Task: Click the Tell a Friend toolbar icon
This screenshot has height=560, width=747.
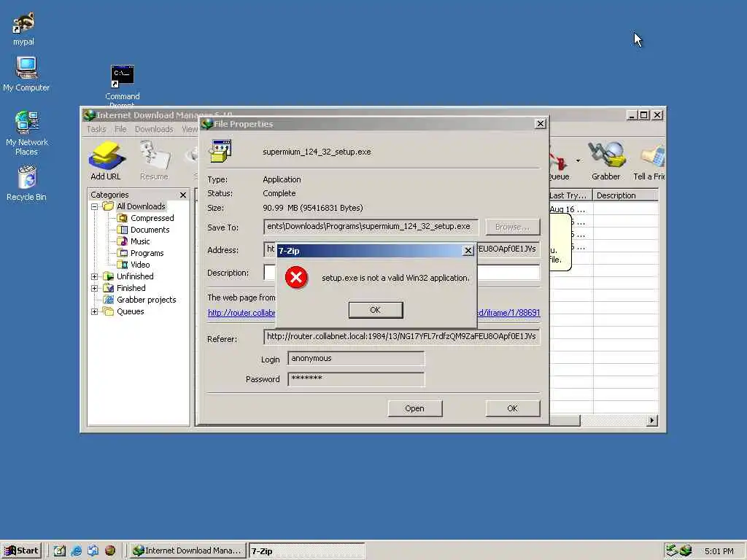Action: [649, 160]
